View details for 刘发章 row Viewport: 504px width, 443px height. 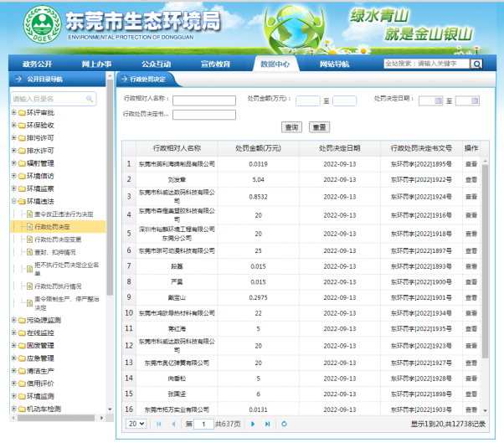pos(471,180)
